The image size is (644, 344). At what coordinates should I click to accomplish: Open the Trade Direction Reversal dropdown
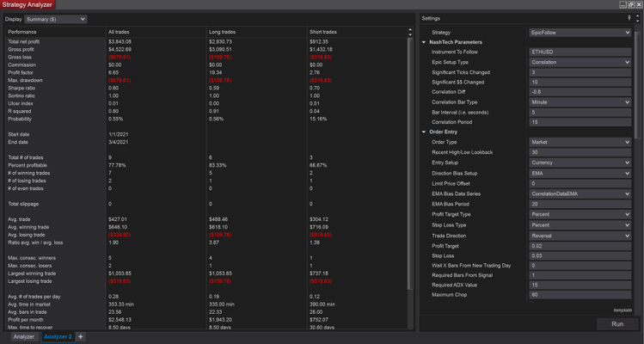click(x=579, y=236)
